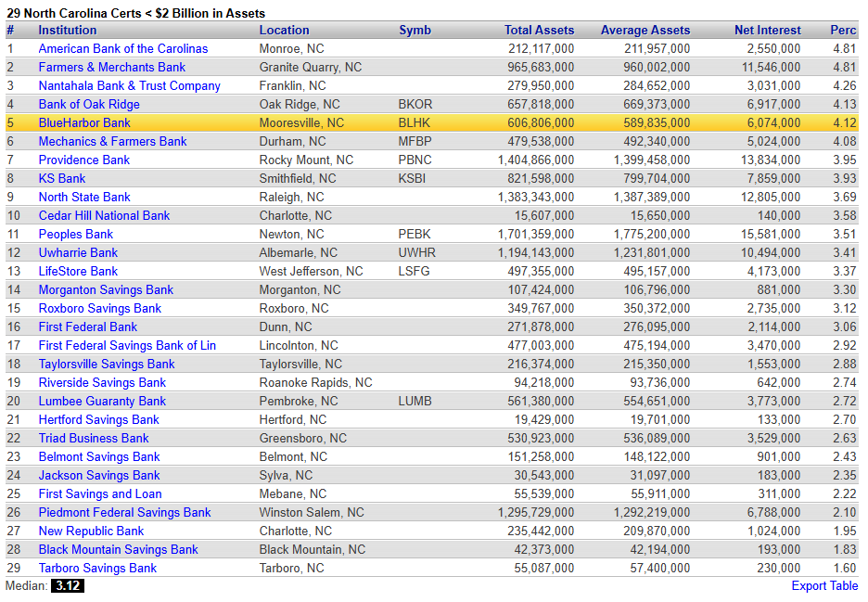Click the median value 3.12 box
The height and width of the screenshot is (602, 868).
click(68, 586)
